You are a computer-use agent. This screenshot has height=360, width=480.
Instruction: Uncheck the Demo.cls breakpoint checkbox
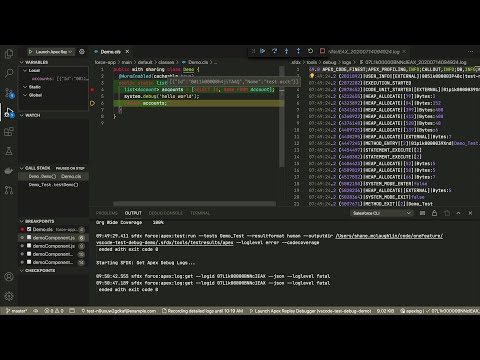click(x=29, y=229)
